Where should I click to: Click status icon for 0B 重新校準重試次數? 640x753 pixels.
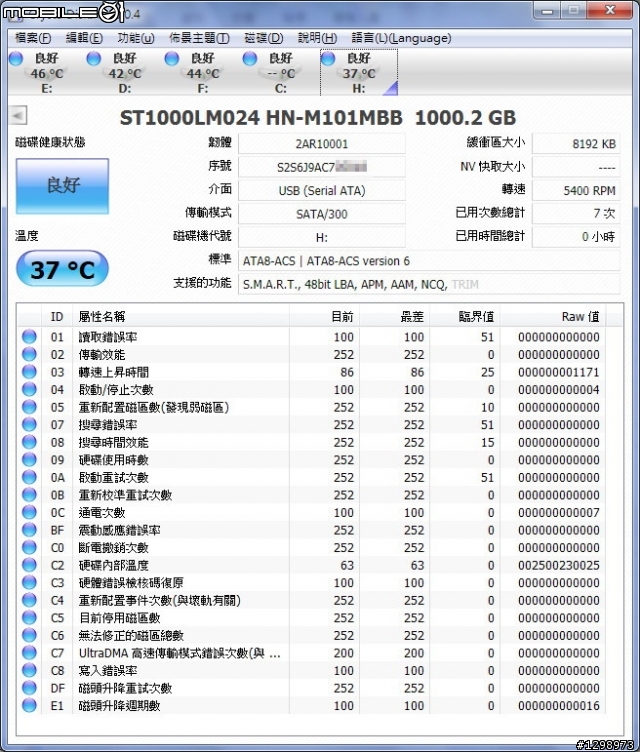click(x=29, y=495)
